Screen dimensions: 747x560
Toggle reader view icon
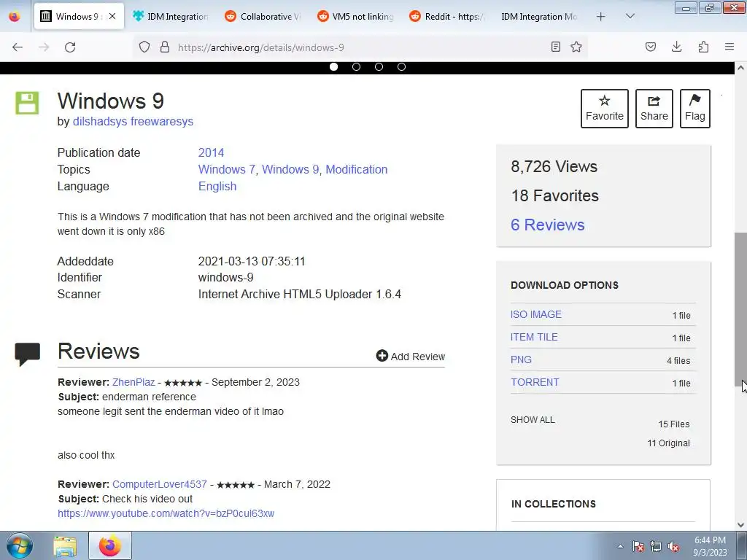555,47
